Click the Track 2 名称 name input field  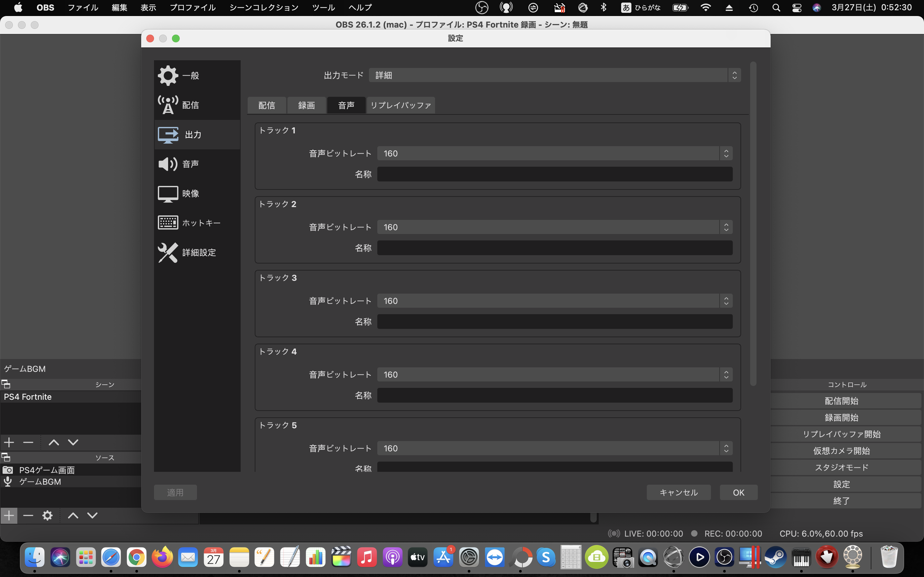click(554, 248)
